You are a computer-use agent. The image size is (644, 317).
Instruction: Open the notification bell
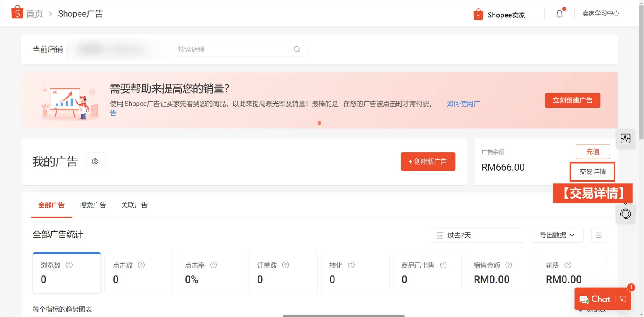[x=559, y=13]
